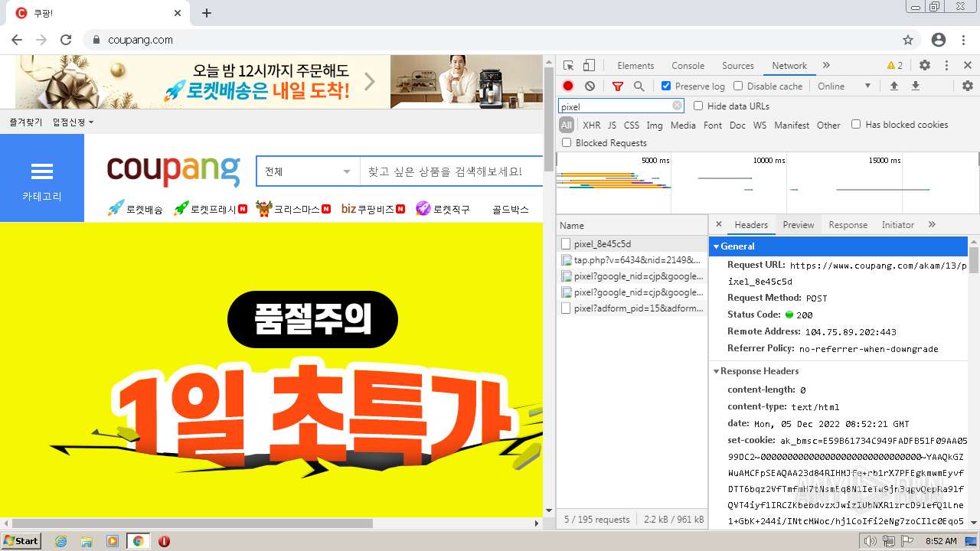This screenshot has width=980, height=551.
Task: Toggle the device toolbar icon
Action: coord(589,66)
